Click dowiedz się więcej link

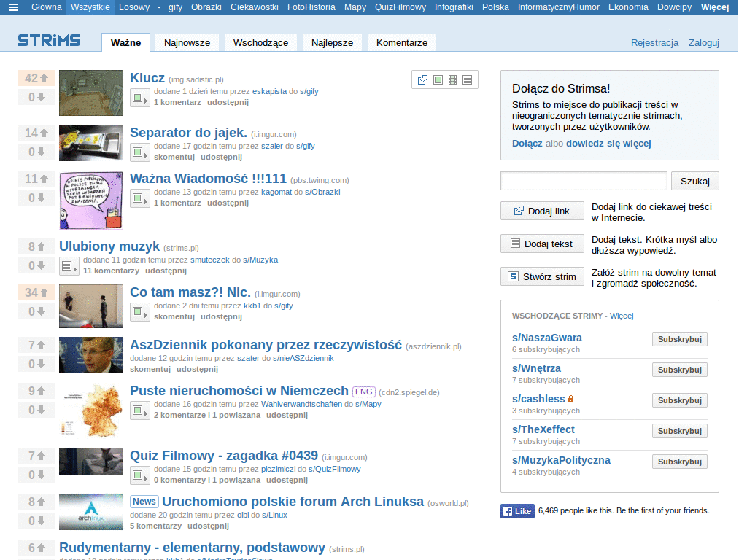click(x=608, y=144)
